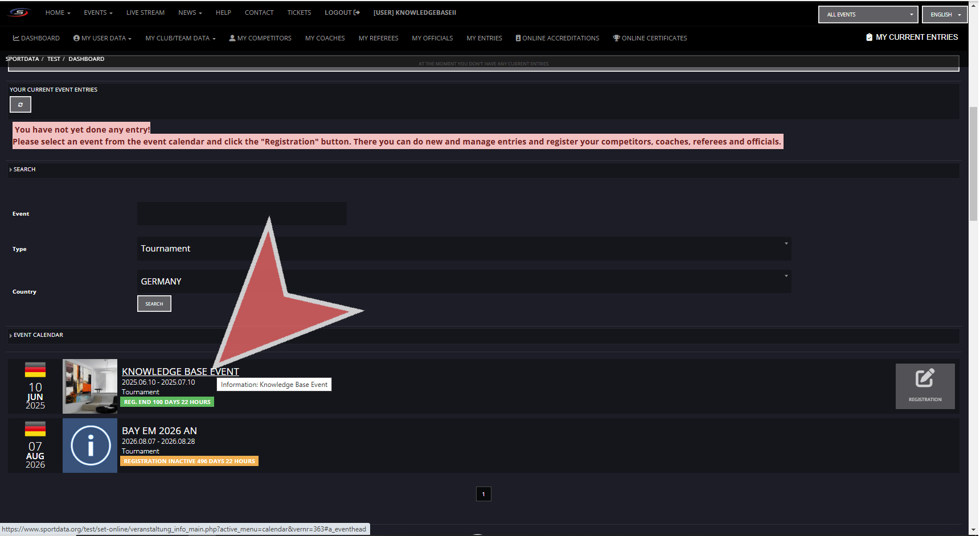The width and height of the screenshot is (980, 536).
Task: Click into the Event search text field
Action: (x=241, y=214)
